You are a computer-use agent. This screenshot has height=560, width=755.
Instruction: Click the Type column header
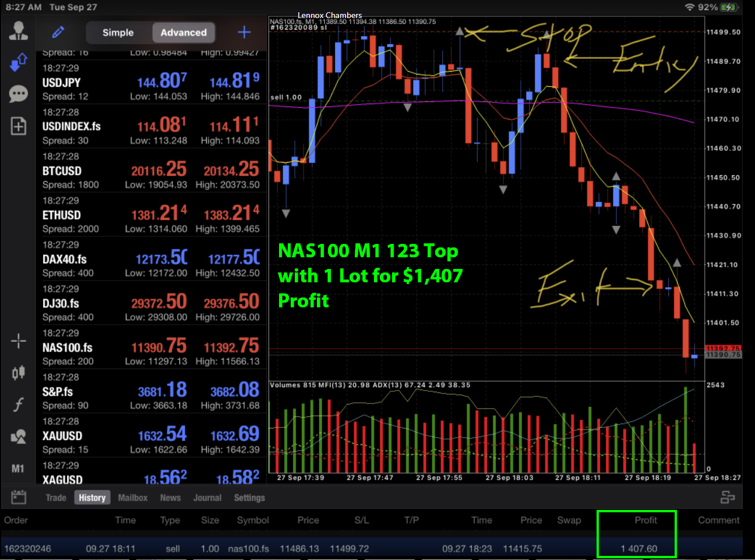(170, 520)
